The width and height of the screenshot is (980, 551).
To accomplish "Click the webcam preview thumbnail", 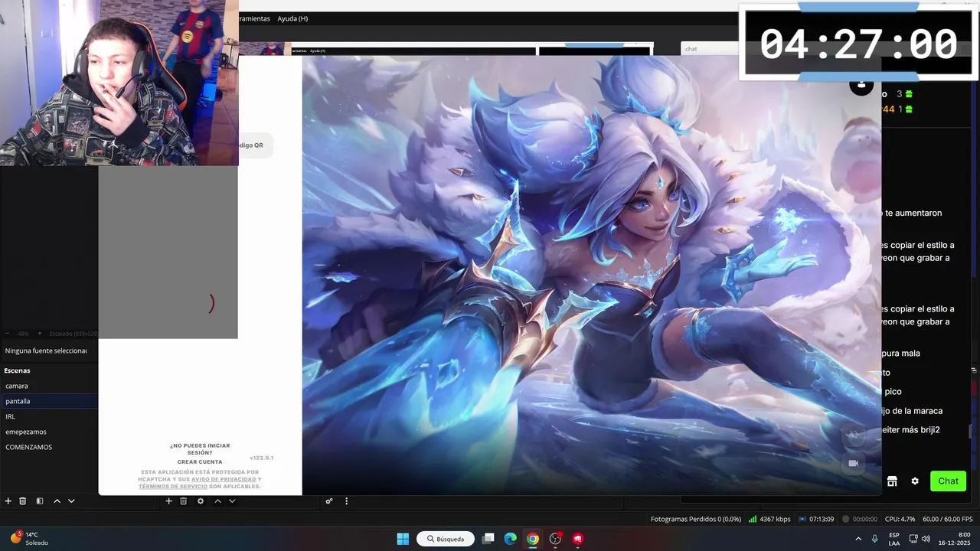I will coord(119,83).
